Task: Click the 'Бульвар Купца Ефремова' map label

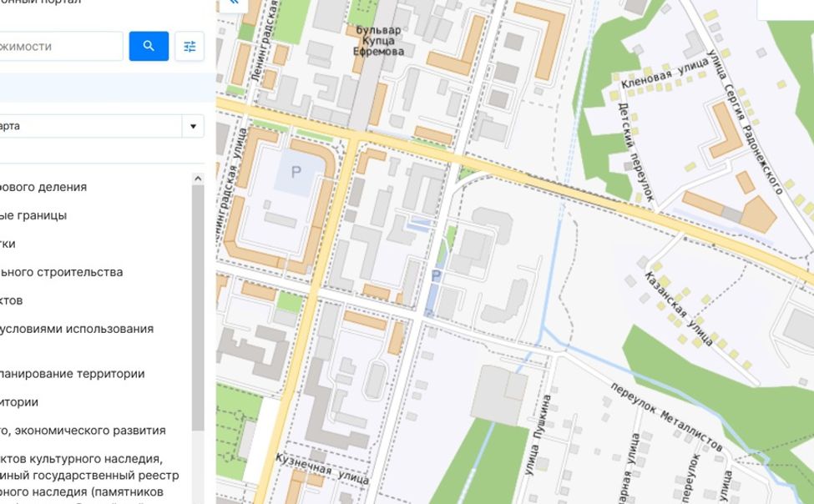Action: [379, 41]
